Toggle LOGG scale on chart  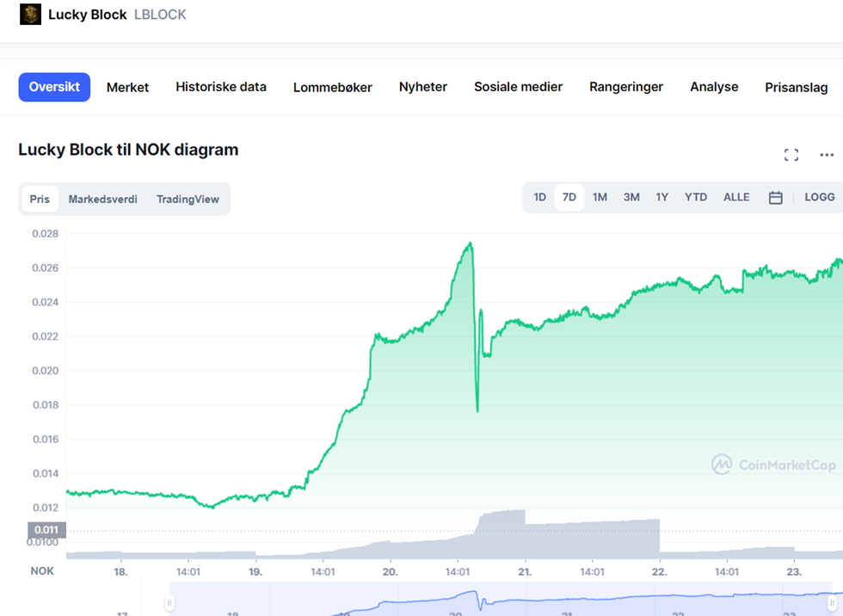[x=819, y=197]
